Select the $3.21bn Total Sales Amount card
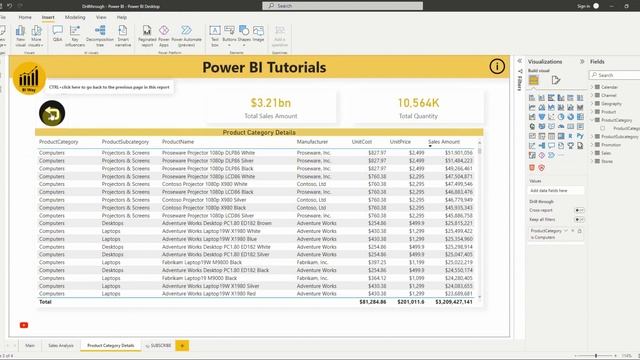 tap(271, 108)
